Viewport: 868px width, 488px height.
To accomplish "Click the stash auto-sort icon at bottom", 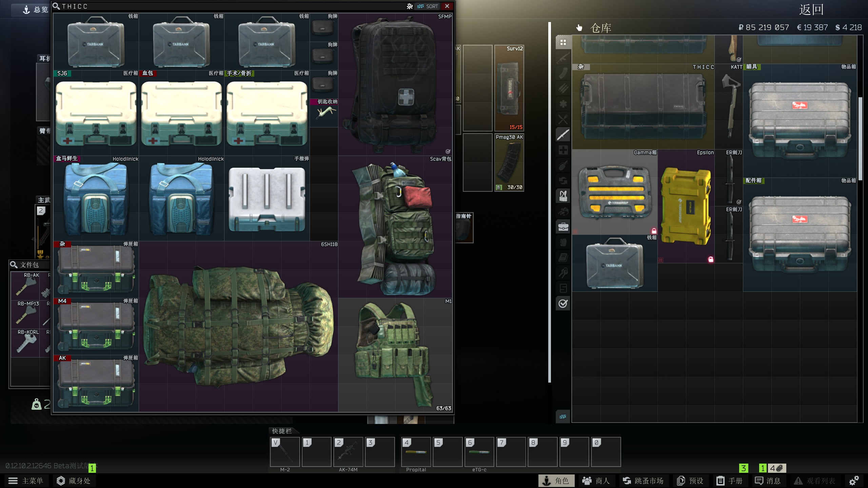I will coord(563,416).
